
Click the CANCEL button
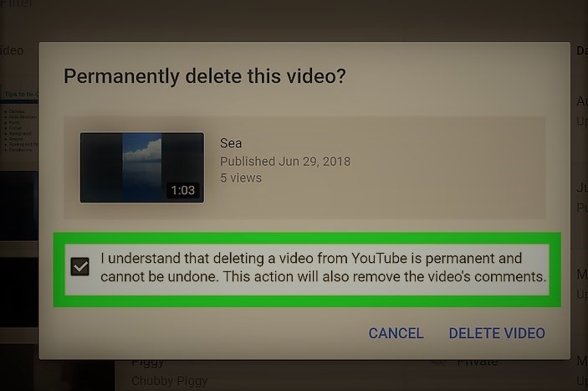pos(396,333)
